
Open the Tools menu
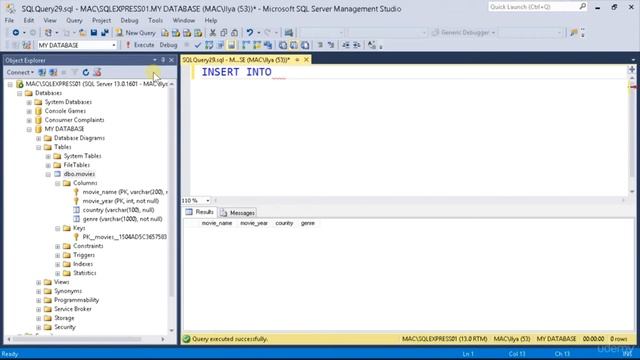coord(155,20)
